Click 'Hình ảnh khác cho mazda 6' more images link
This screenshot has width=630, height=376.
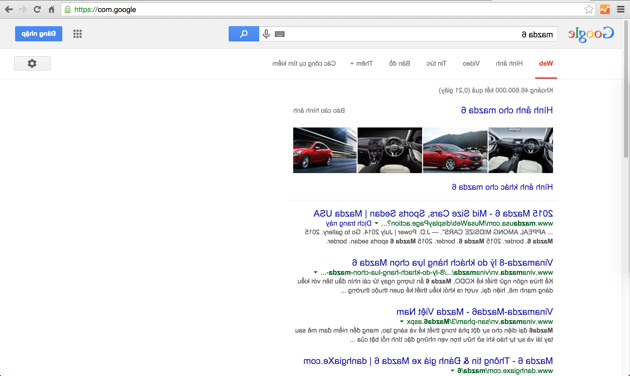[502, 187]
